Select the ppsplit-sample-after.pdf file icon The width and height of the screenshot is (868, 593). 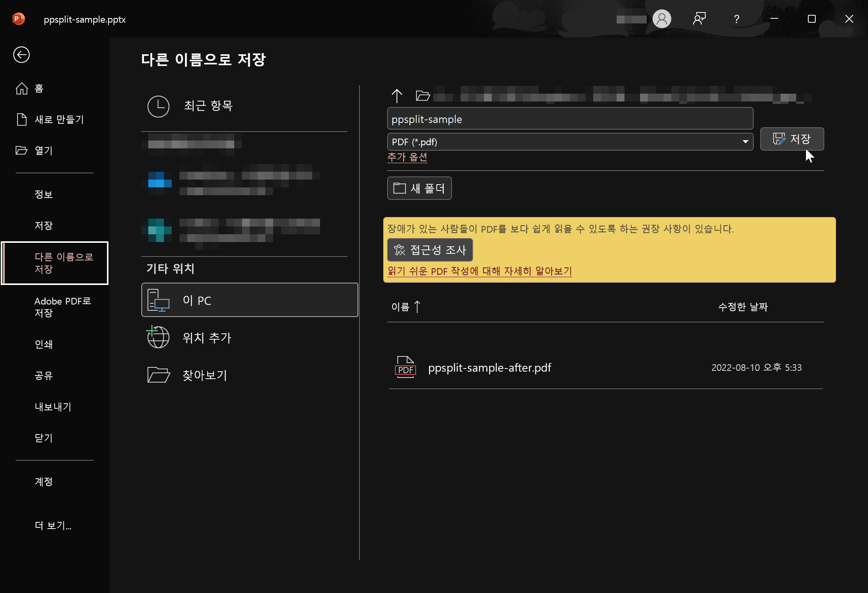(x=406, y=367)
